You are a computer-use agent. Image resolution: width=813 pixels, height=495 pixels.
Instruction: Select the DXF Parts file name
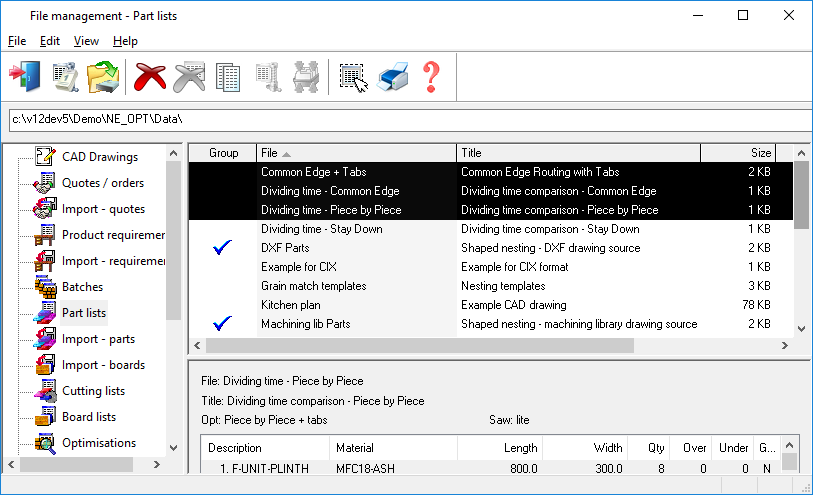tap(285, 248)
